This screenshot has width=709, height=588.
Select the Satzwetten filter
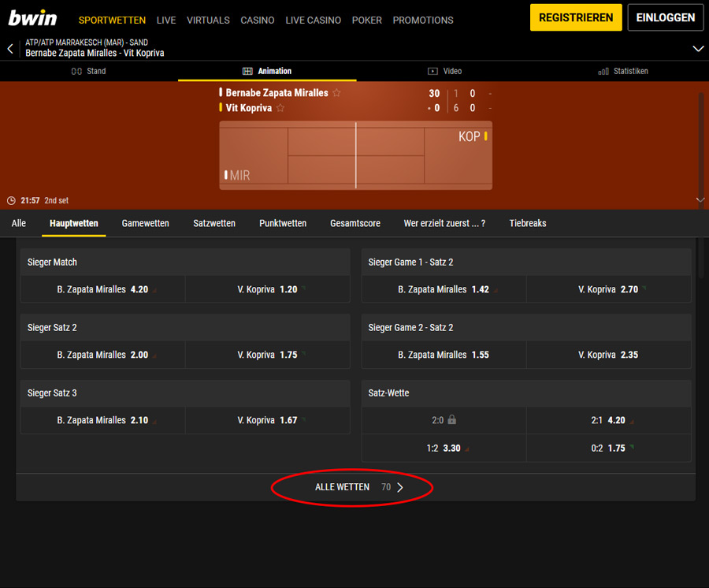click(x=214, y=223)
